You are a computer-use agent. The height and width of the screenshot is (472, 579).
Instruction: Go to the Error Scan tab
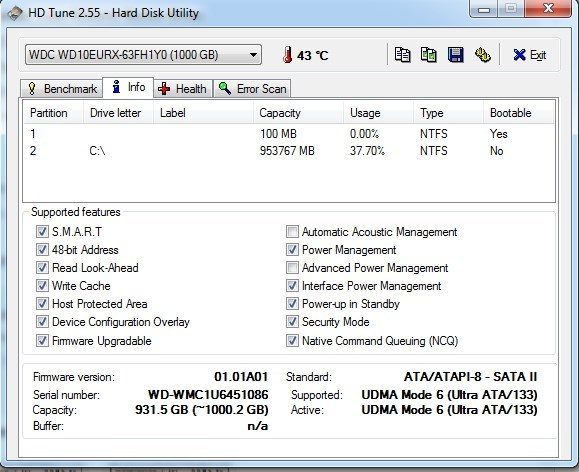252,89
